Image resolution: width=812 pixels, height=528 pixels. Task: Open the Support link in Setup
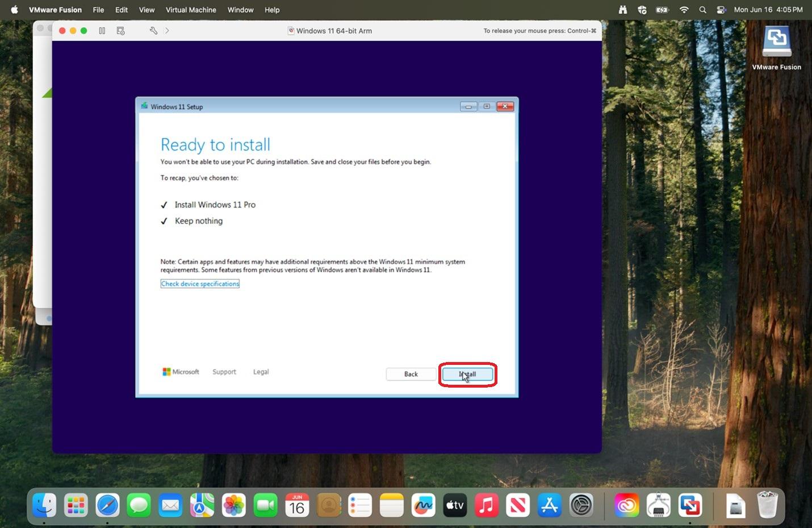pos(224,372)
